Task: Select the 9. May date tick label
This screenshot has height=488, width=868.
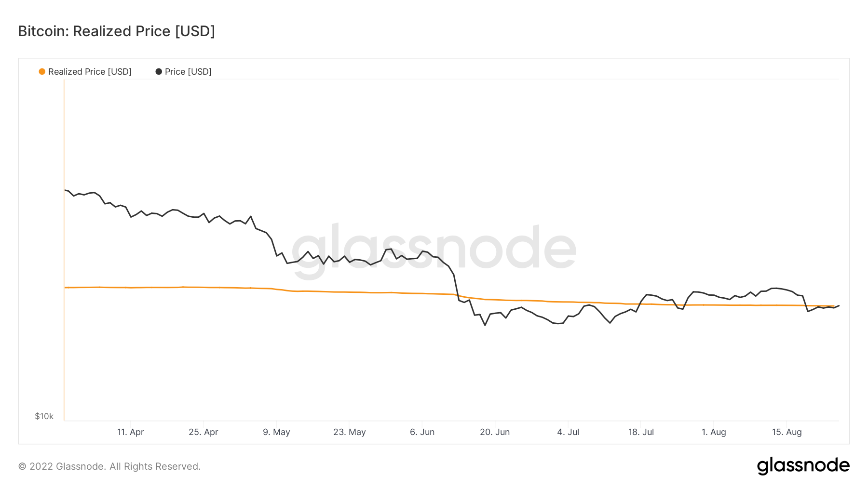Action: tap(276, 432)
